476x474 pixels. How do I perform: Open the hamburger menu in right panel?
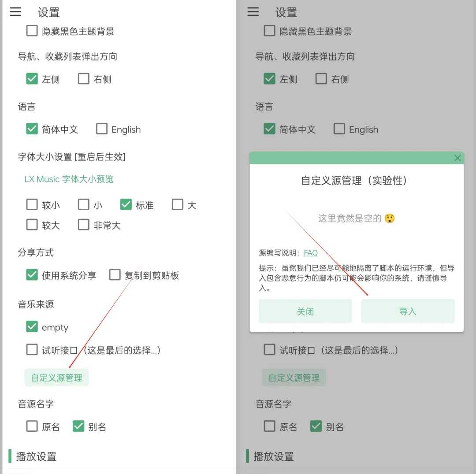point(253,11)
